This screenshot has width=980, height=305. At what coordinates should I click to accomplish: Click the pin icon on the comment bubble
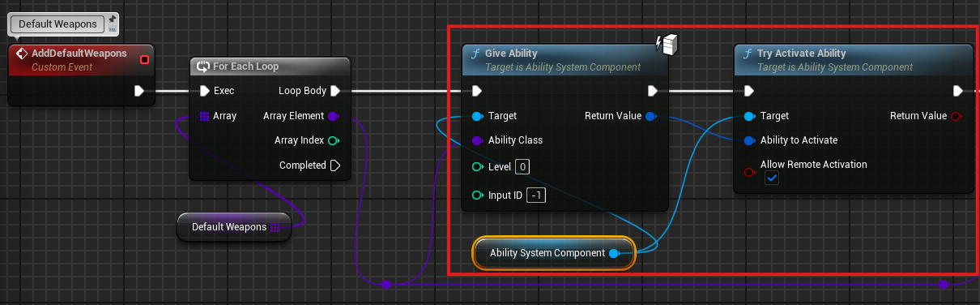click(113, 18)
